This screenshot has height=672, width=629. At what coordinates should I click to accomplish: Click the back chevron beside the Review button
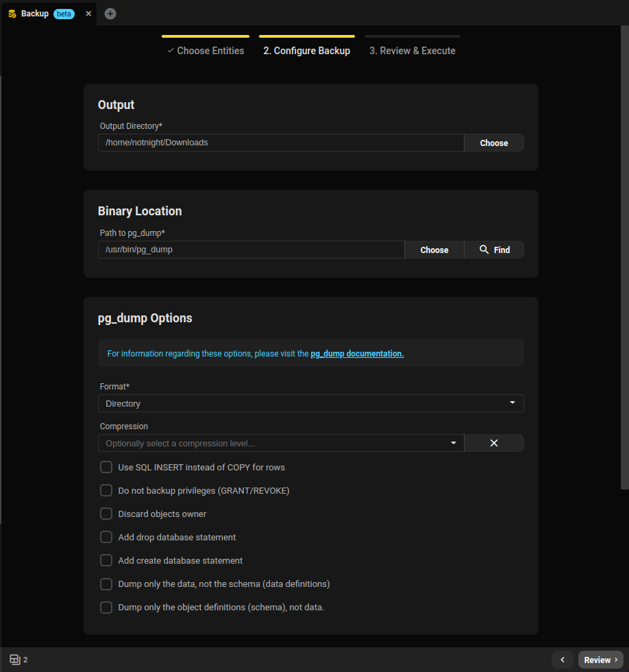[x=562, y=659]
